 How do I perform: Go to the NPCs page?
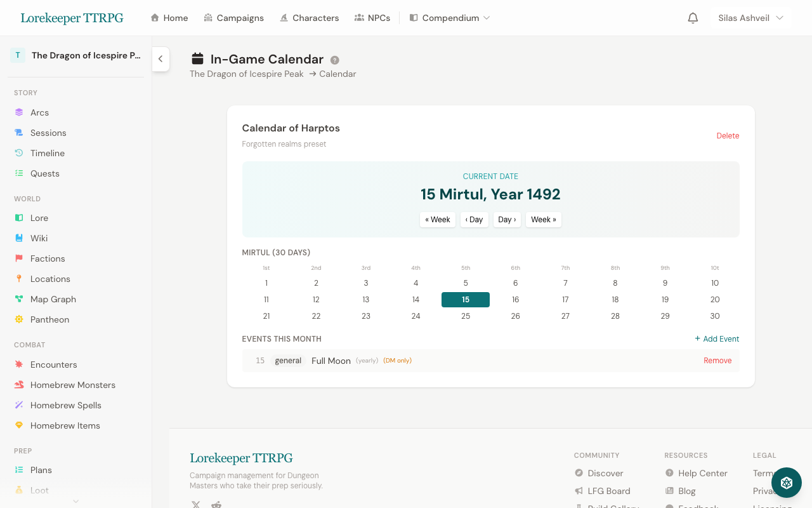372,18
